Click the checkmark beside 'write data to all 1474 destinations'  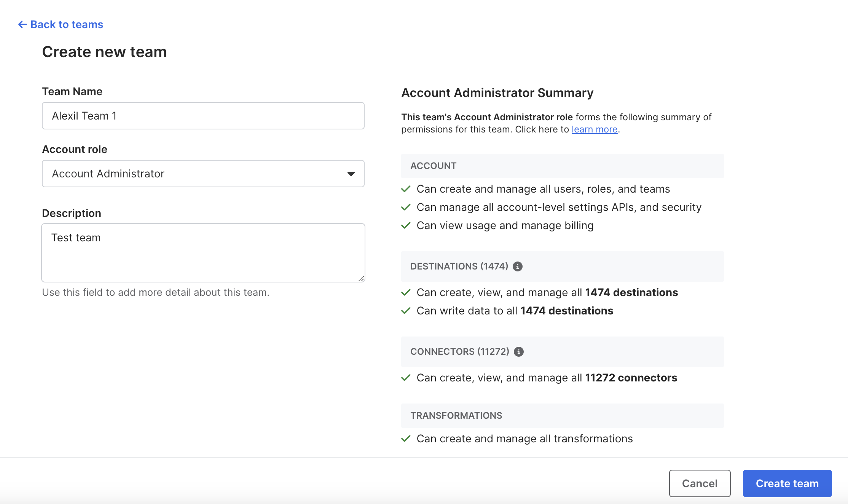406,311
